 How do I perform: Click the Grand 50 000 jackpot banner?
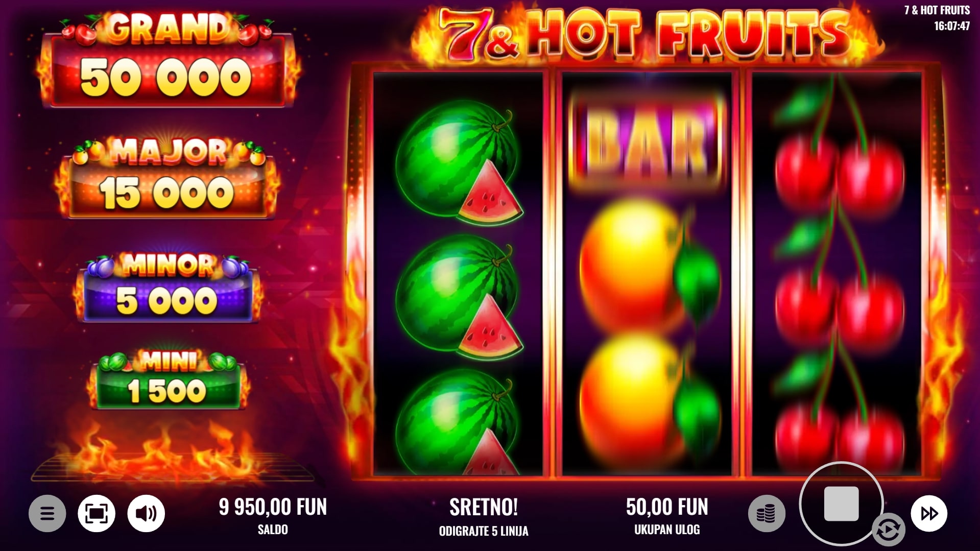(168, 61)
